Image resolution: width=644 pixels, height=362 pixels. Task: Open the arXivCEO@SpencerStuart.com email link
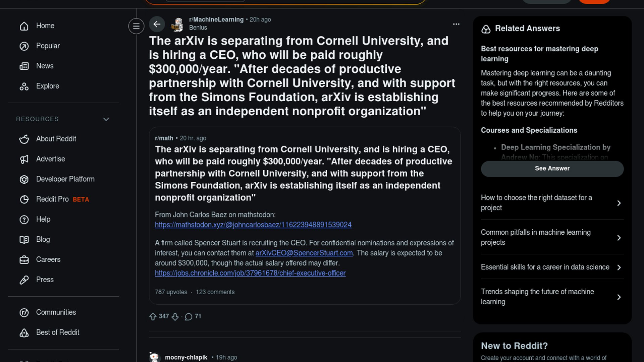point(304,253)
